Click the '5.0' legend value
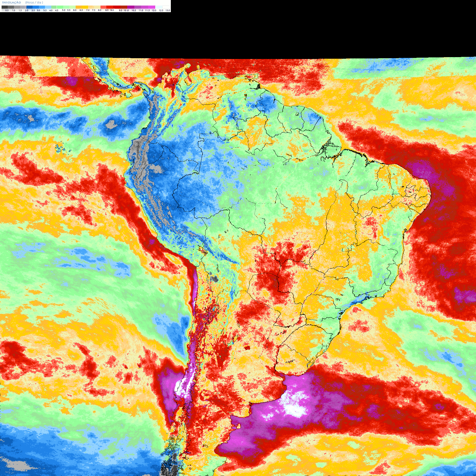476x476 pixels. tap(63, 10)
